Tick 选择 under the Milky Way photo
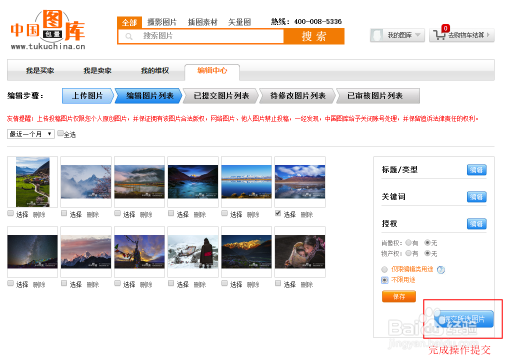The height and width of the screenshot is (362, 507). tap(11, 283)
